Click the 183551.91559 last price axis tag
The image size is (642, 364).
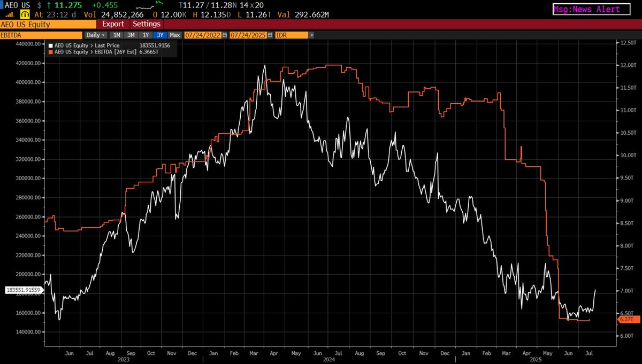point(24,290)
